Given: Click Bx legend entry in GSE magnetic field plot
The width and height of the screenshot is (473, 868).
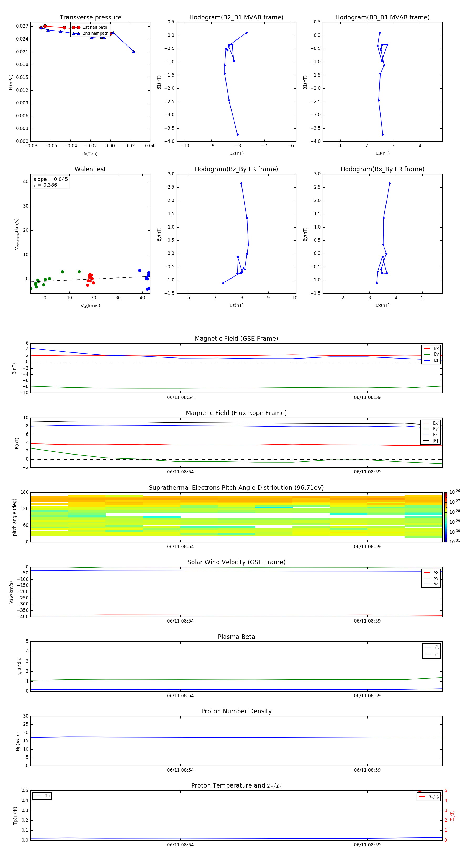Looking at the screenshot, I should pyautogui.click(x=431, y=349).
